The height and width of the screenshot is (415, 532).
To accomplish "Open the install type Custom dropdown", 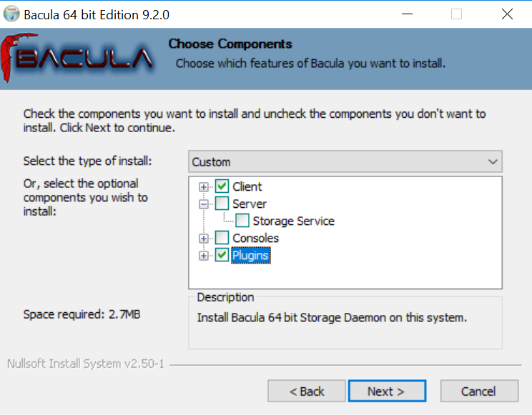I will click(345, 161).
